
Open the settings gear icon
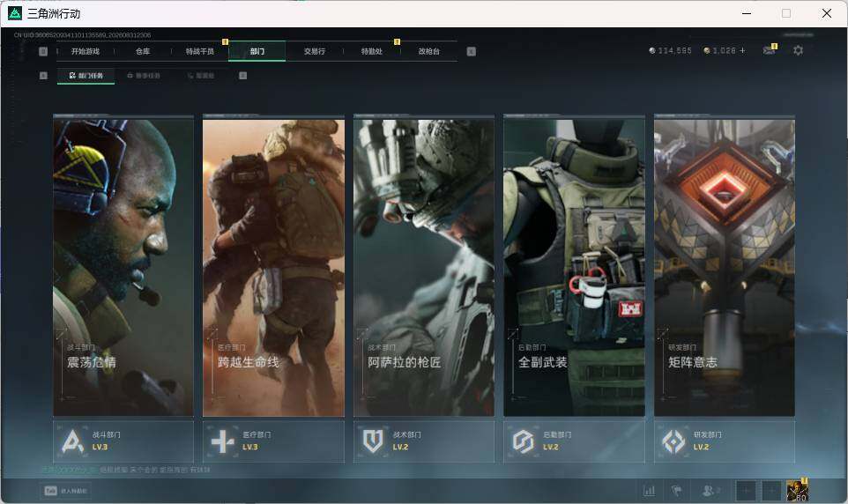click(798, 50)
